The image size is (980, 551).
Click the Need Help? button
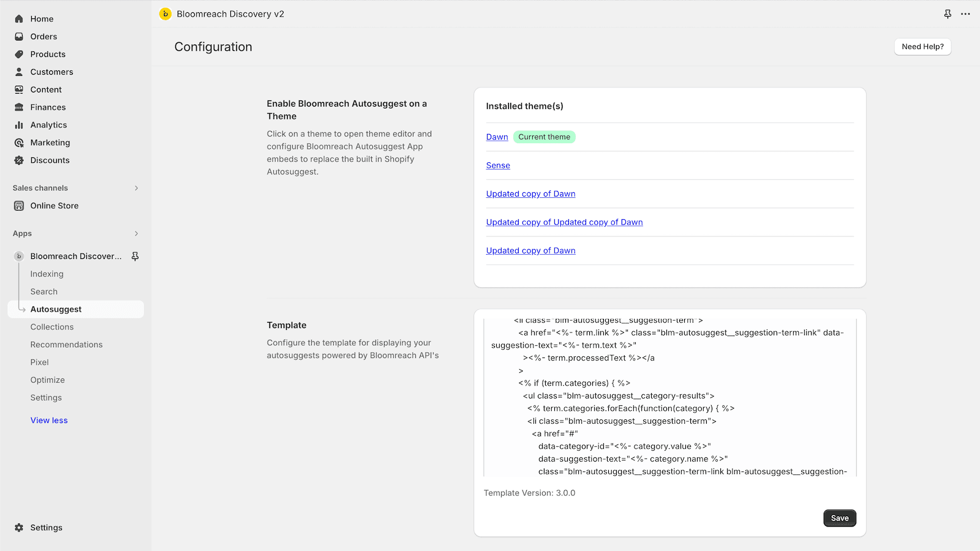pyautogui.click(x=922, y=47)
